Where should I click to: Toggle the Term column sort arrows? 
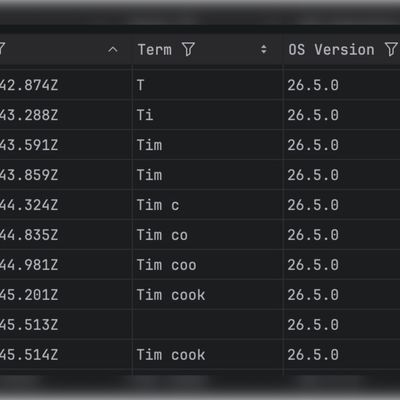pyautogui.click(x=264, y=49)
